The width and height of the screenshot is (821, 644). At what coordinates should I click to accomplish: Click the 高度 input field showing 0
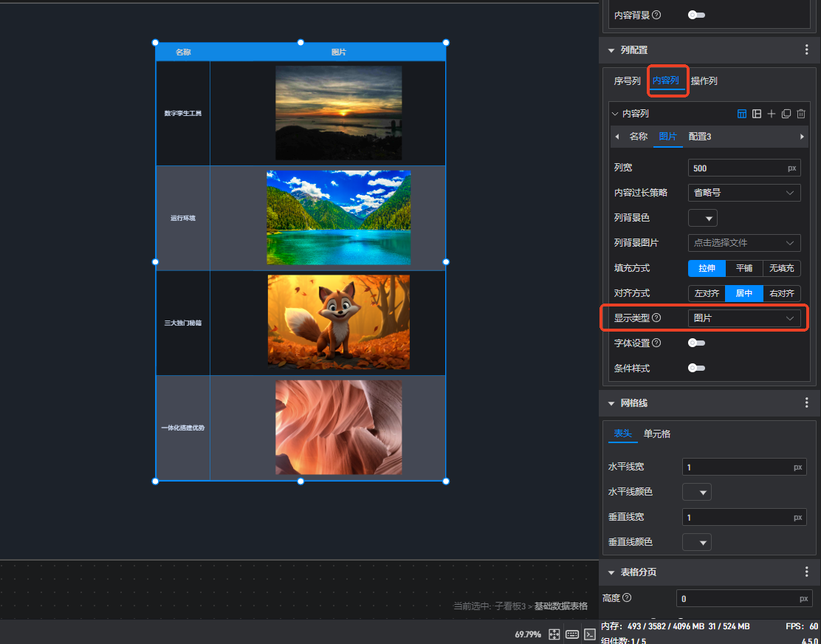(744, 598)
